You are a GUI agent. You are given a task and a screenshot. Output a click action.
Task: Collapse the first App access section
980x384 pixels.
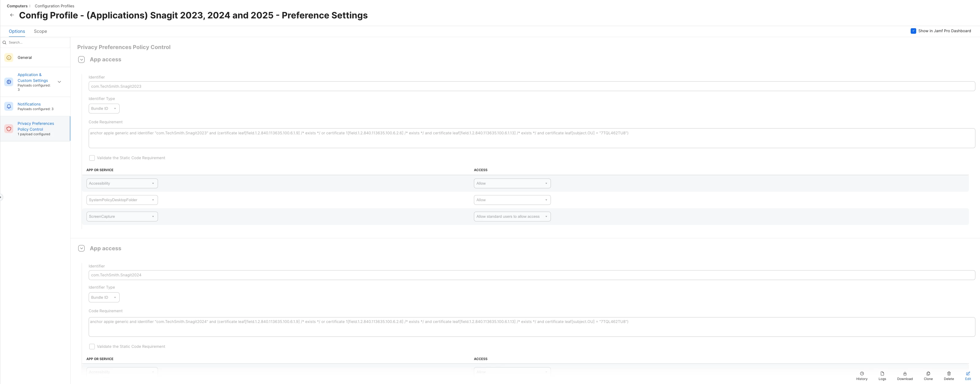coord(81,60)
